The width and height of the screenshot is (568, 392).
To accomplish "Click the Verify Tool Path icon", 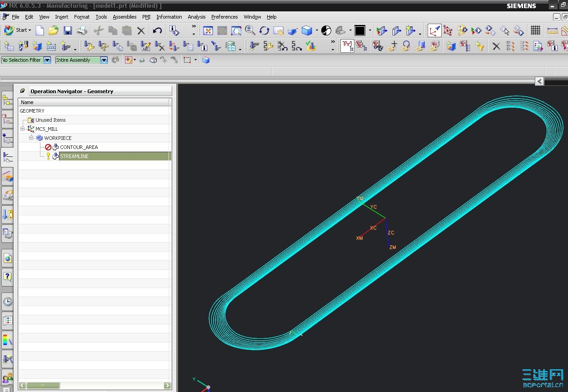I will point(311,46).
